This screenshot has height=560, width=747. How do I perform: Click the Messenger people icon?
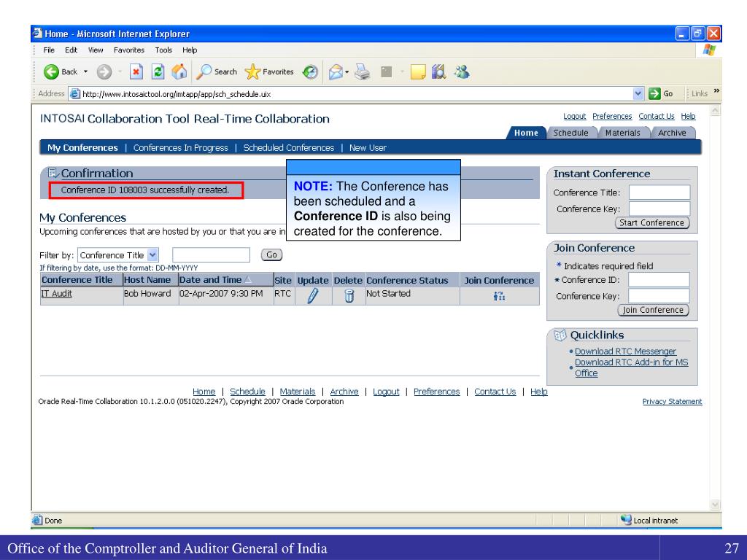click(x=461, y=72)
